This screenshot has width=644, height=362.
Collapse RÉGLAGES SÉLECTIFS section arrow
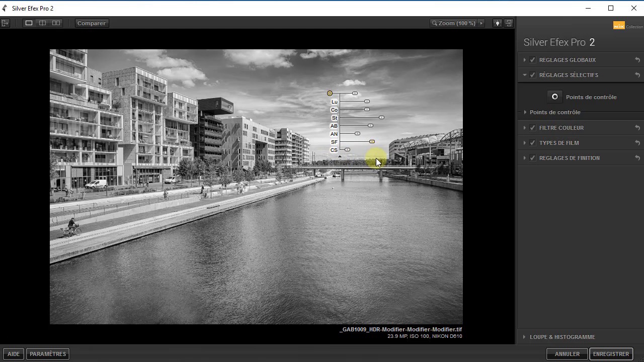pos(525,75)
